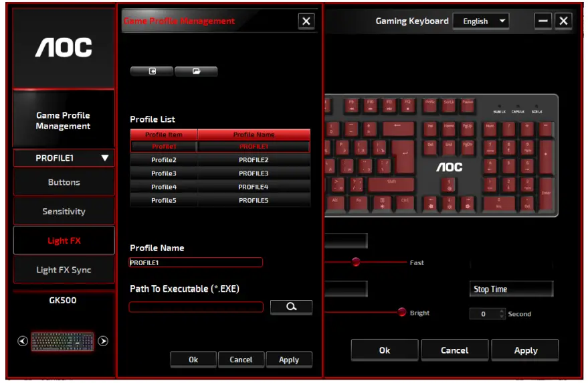The image size is (588, 383).
Task: Expand the PROFILE1 profile selector
Action: point(64,158)
